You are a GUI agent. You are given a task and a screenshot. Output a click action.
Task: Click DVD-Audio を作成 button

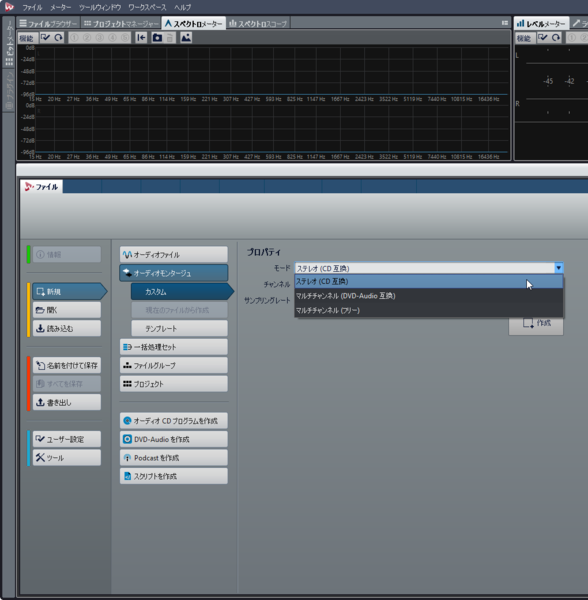point(174,439)
